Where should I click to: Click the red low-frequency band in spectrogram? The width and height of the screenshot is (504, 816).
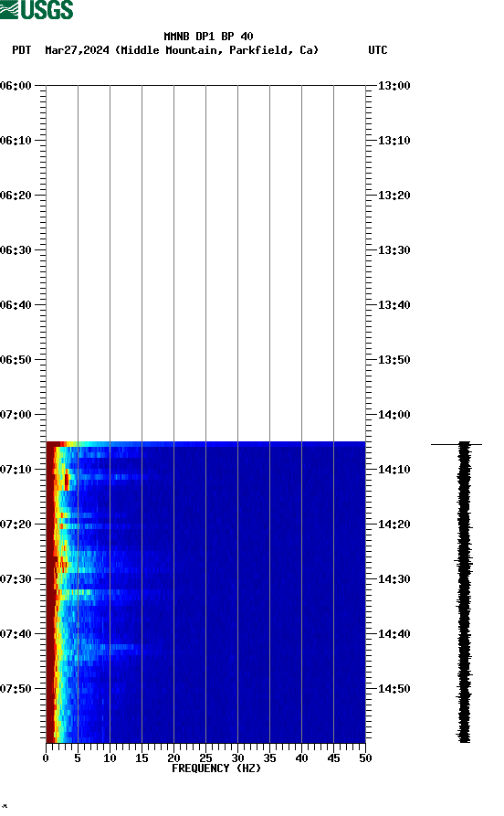click(x=50, y=592)
